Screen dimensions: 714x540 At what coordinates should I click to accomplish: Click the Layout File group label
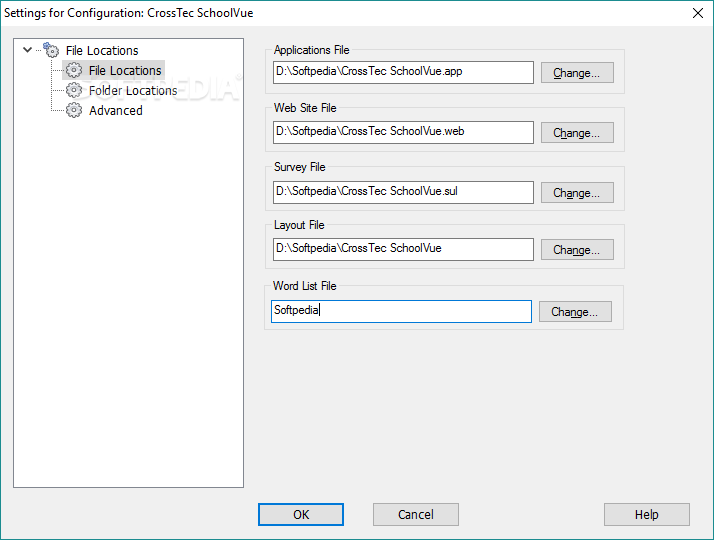(x=299, y=225)
